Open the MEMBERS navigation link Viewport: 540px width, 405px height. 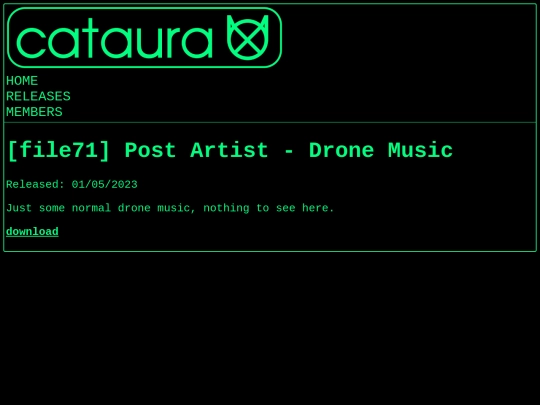[34, 112]
